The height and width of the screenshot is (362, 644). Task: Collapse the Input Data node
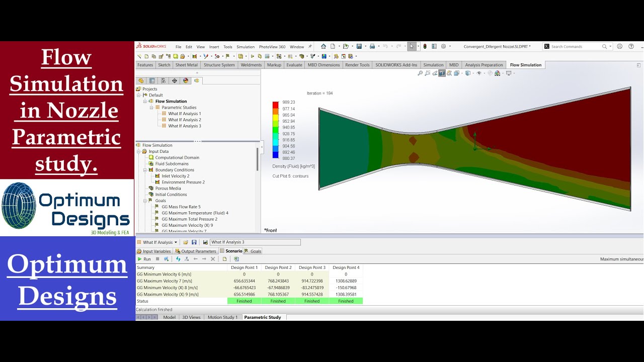138,151
